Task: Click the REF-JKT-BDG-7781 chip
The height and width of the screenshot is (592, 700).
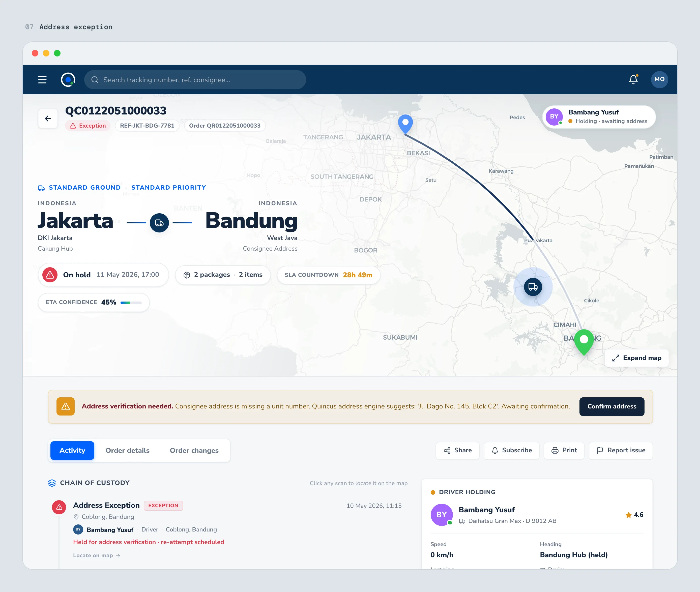Action: pos(147,126)
